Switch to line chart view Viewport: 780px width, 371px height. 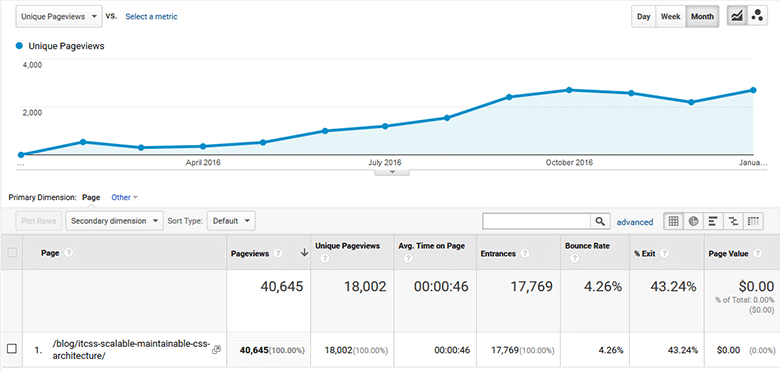pos(736,16)
